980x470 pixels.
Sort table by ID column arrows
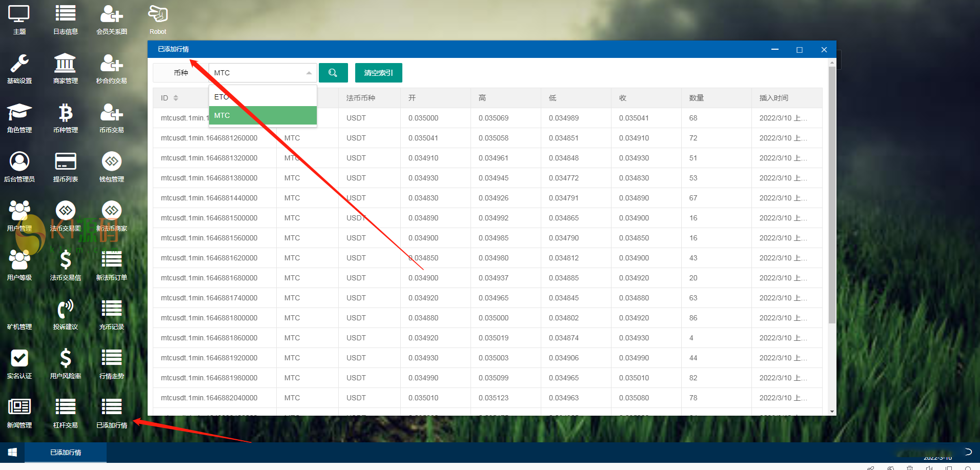(176, 98)
